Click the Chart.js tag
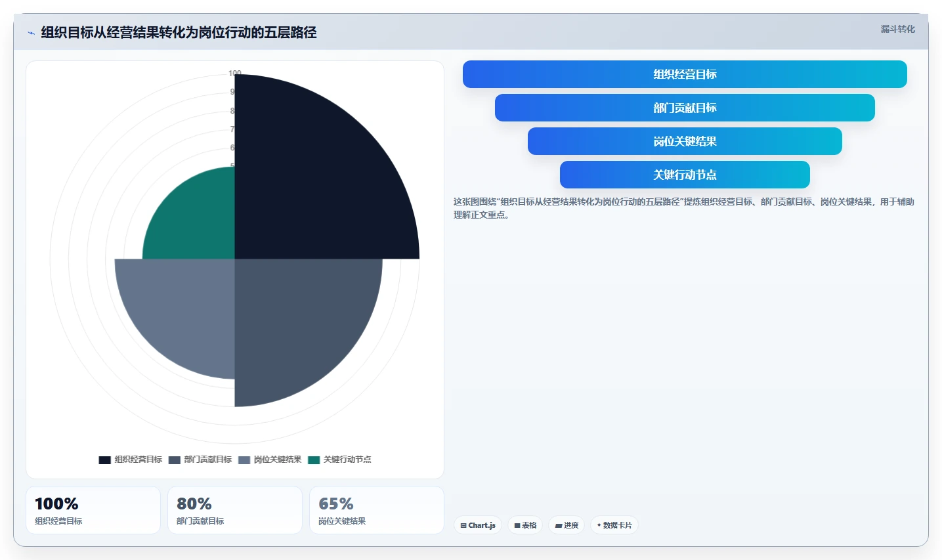The width and height of the screenshot is (942, 560). [478, 525]
